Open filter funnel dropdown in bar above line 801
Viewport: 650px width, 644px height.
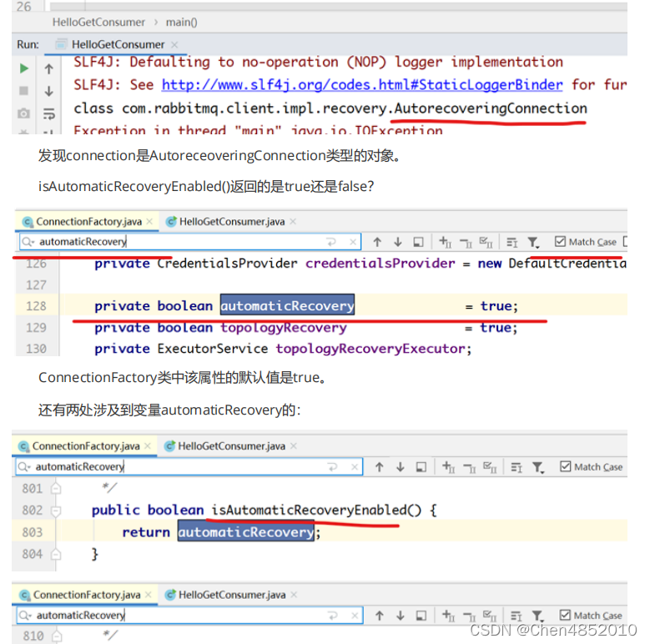[538, 468]
